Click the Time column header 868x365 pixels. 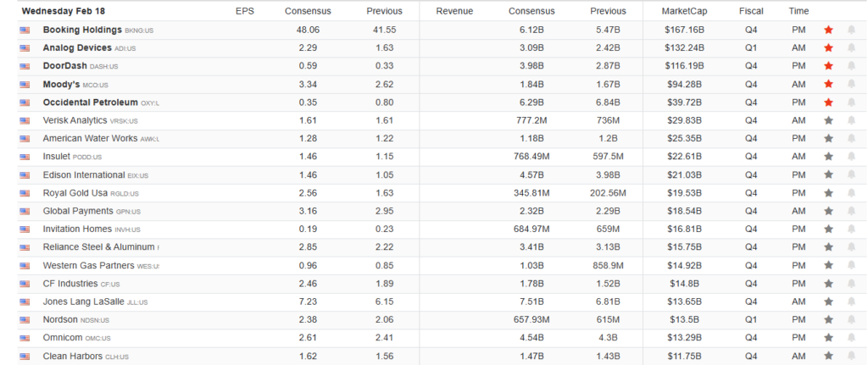pyautogui.click(x=798, y=11)
